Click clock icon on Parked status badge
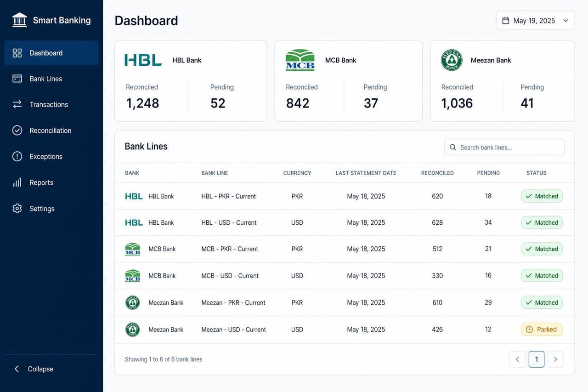The image size is (588, 392). coord(529,330)
